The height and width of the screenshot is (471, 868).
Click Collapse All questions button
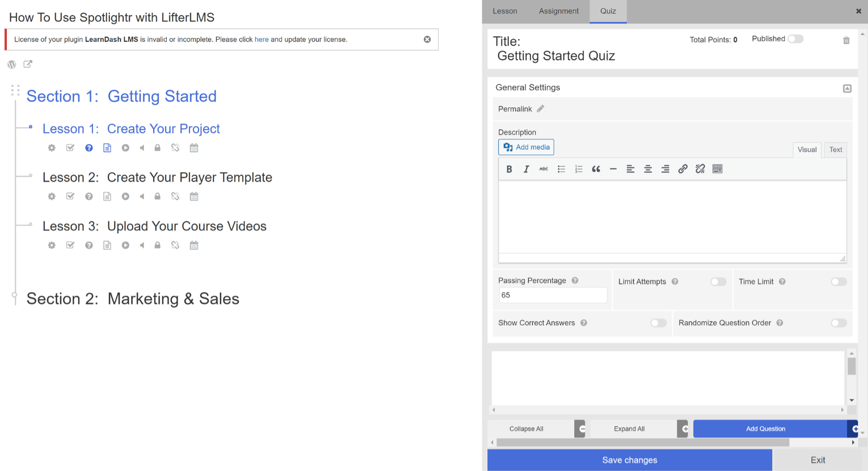click(x=536, y=429)
